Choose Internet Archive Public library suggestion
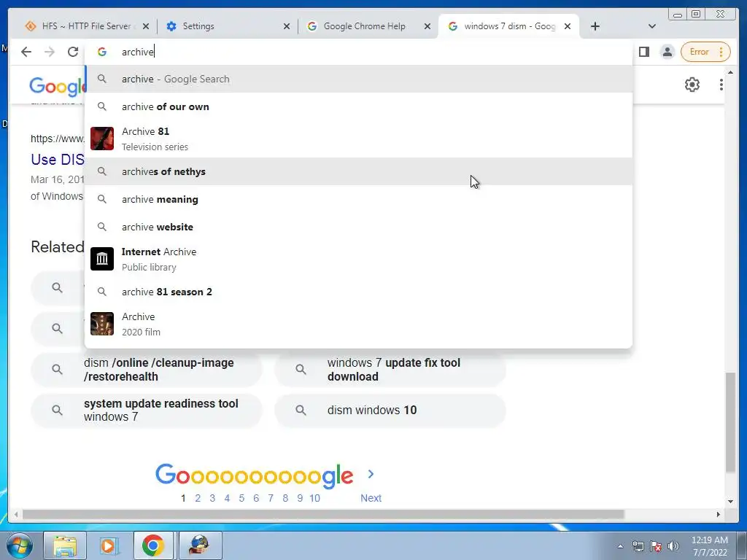Image resolution: width=747 pixels, height=560 pixels. [x=358, y=259]
